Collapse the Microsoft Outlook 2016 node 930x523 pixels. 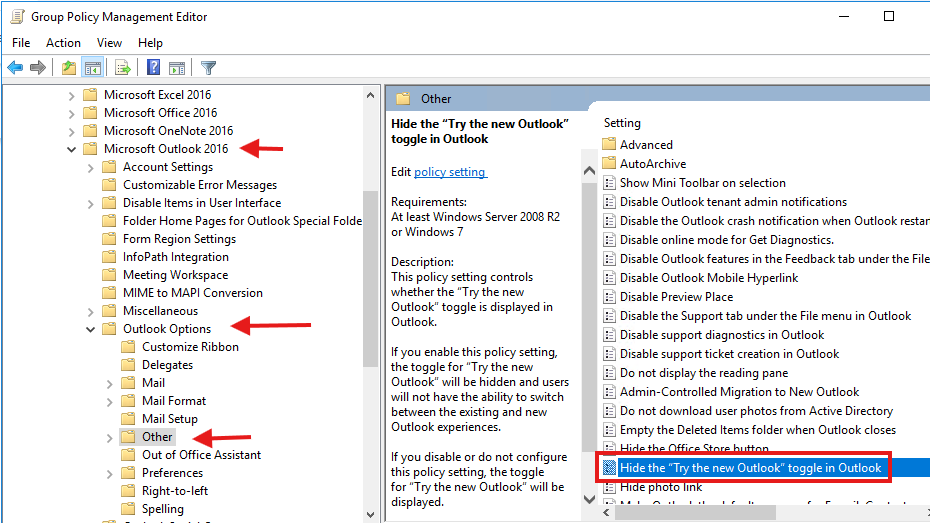pyautogui.click(x=71, y=149)
